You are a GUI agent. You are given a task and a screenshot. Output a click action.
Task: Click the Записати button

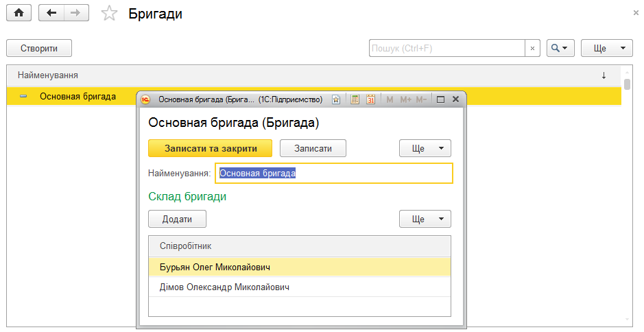pyautogui.click(x=313, y=148)
